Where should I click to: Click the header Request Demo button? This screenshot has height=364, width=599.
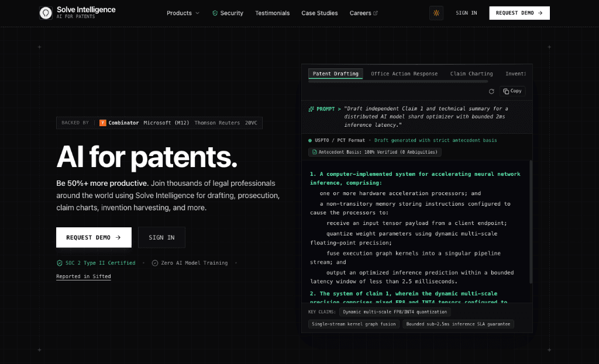point(519,13)
